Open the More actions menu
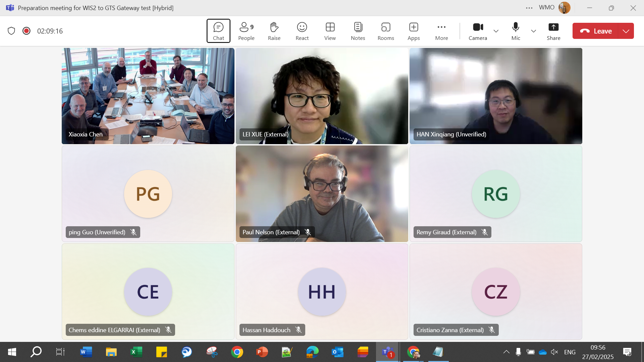644x362 pixels. pos(441,31)
